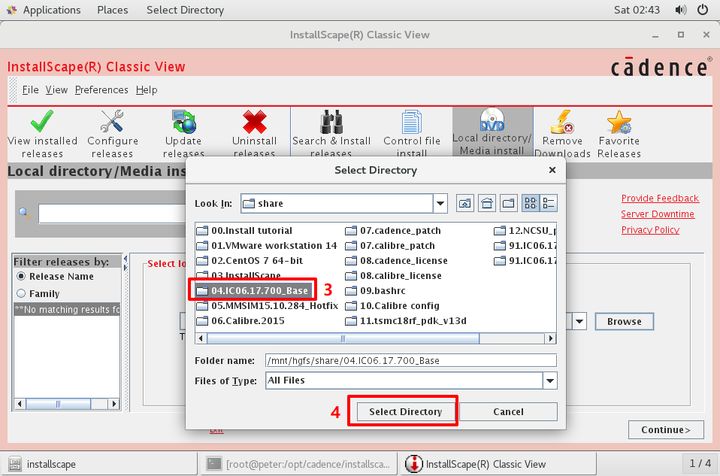Viewport: 720px width, 476px height.
Task: Select folder 08.calibre_license
Action: click(x=393, y=276)
